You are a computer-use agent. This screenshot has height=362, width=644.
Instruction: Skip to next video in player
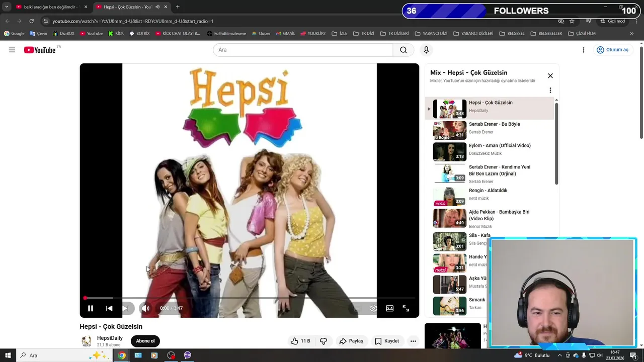coord(126,308)
